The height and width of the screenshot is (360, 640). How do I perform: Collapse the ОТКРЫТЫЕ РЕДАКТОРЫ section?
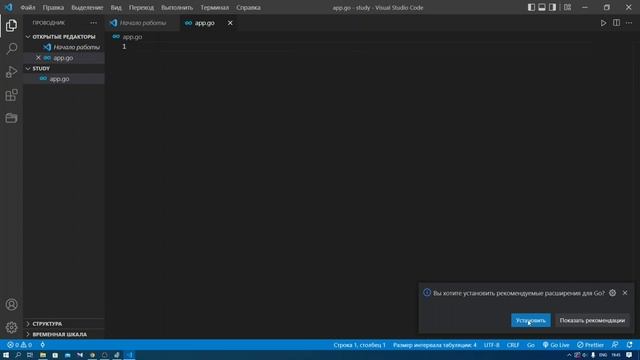tap(64, 37)
